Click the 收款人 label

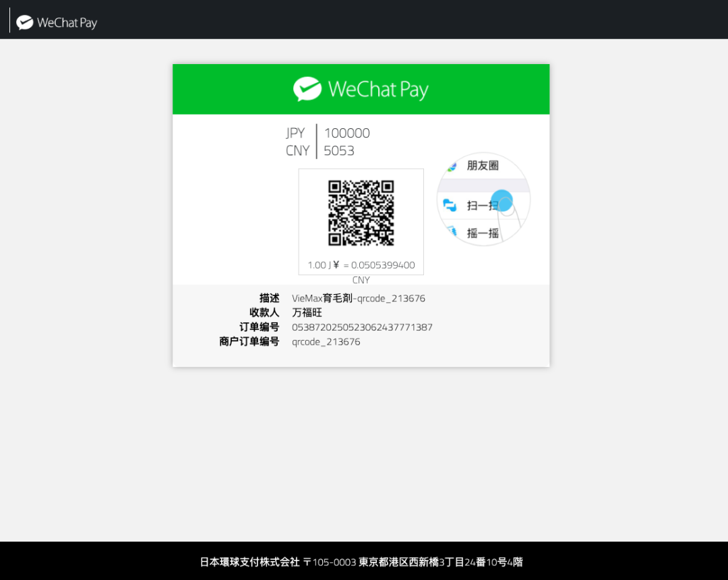[264, 312]
